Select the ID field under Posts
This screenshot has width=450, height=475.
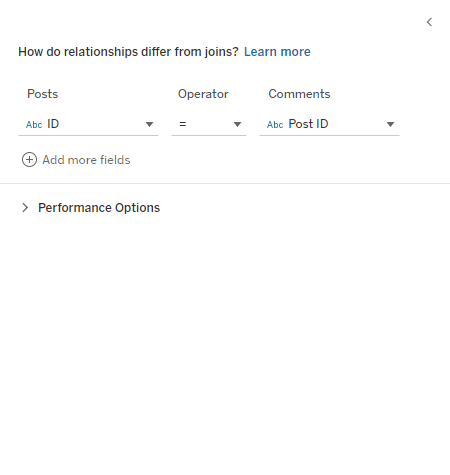(88, 124)
